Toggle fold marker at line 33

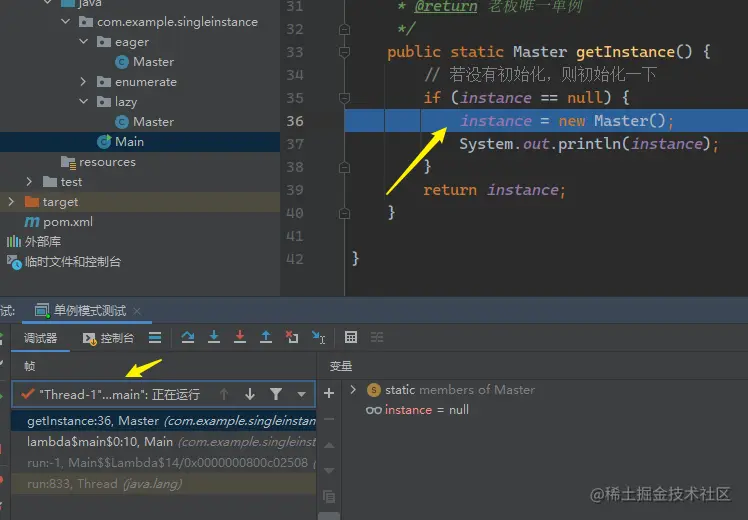click(x=344, y=52)
